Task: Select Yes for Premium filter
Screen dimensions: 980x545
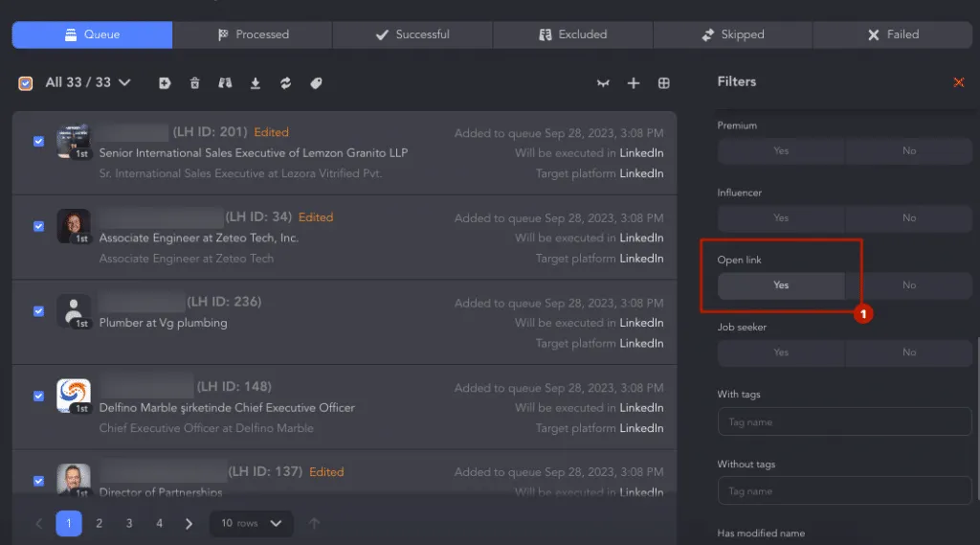Action: coord(781,150)
